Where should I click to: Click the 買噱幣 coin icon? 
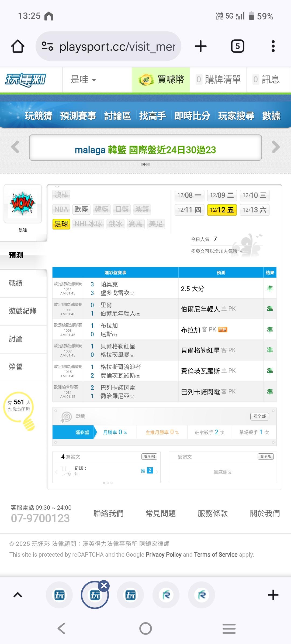click(146, 80)
